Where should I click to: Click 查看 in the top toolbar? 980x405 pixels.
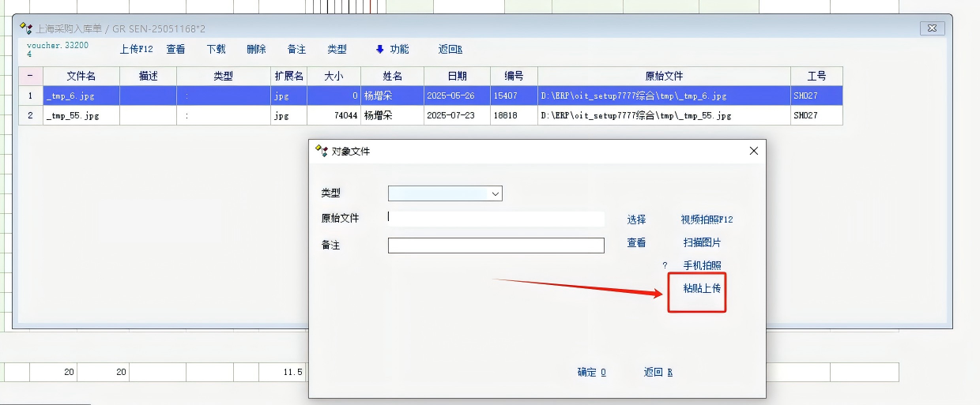(175, 49)
